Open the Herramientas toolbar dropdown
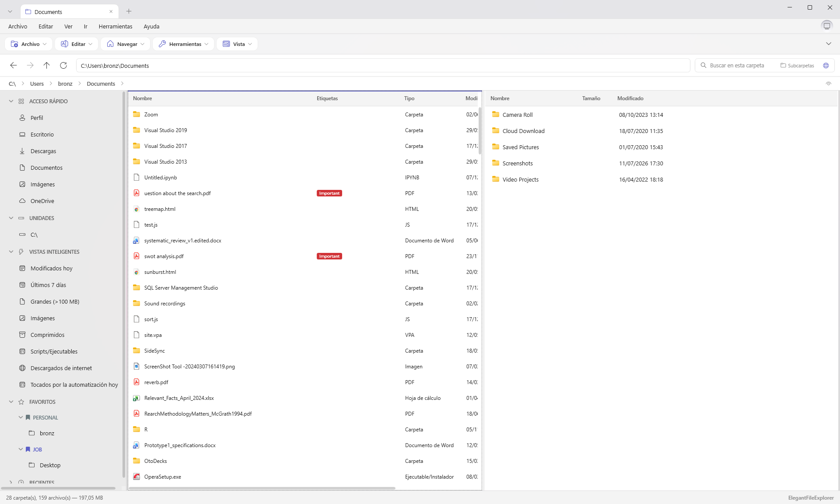 [x=184, y=44]
